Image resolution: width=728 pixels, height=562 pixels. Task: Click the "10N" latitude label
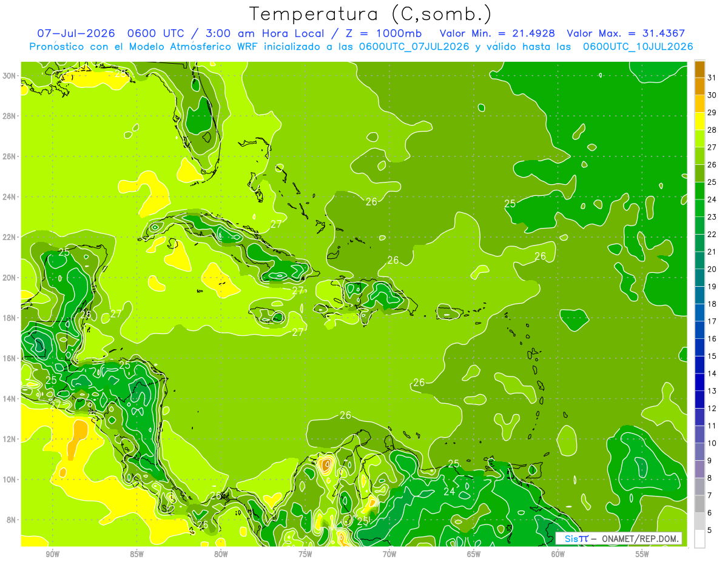coord(10,480)
